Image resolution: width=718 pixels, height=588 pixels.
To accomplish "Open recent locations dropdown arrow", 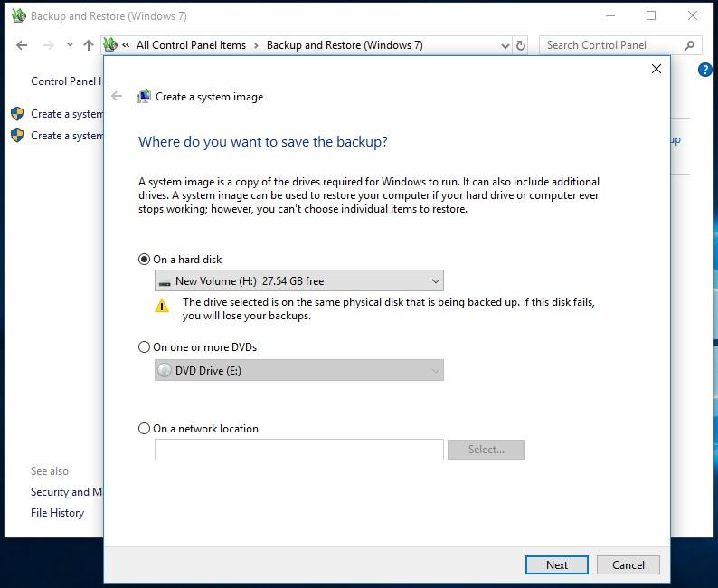I will point(70,45).
